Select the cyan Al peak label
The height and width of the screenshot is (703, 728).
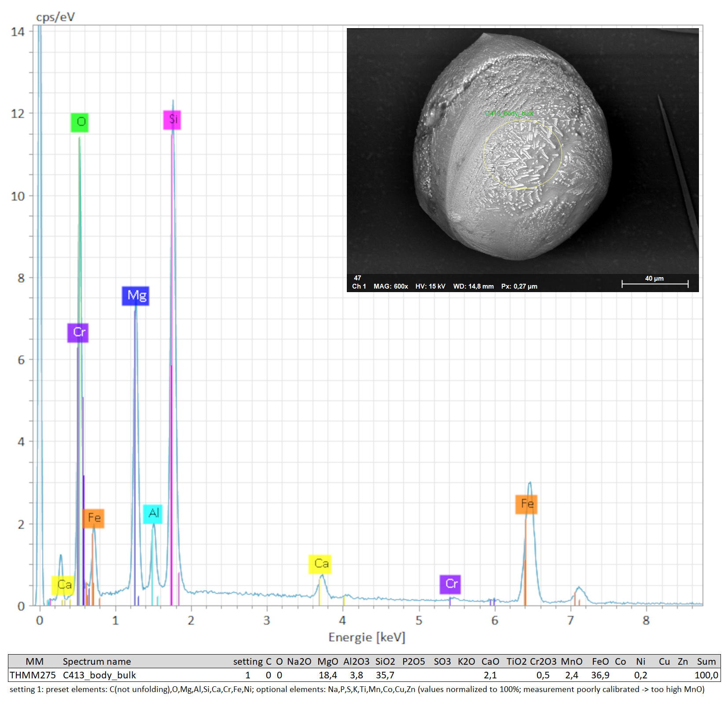[153, 514]
